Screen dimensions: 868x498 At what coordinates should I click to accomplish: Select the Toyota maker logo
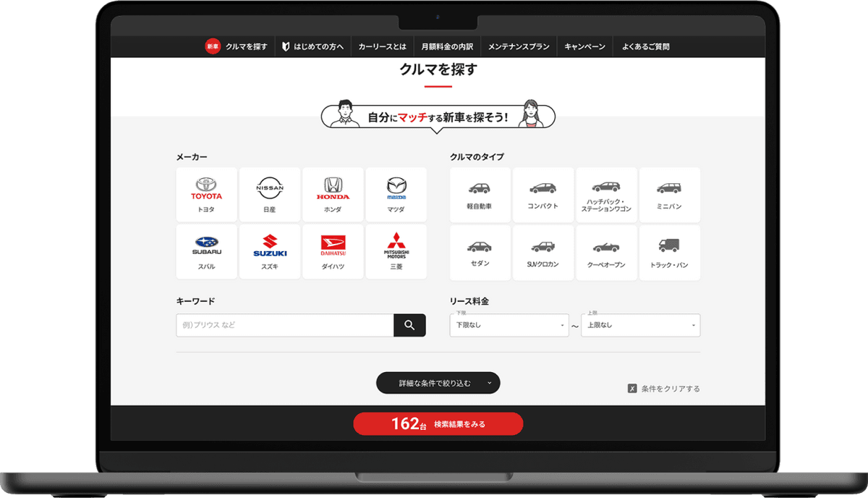206,189
